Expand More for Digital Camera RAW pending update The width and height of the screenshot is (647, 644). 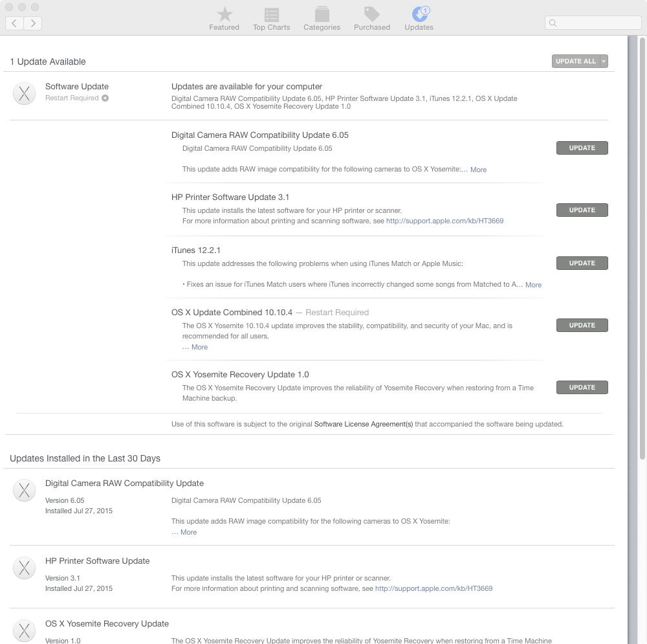coord(478,170)
